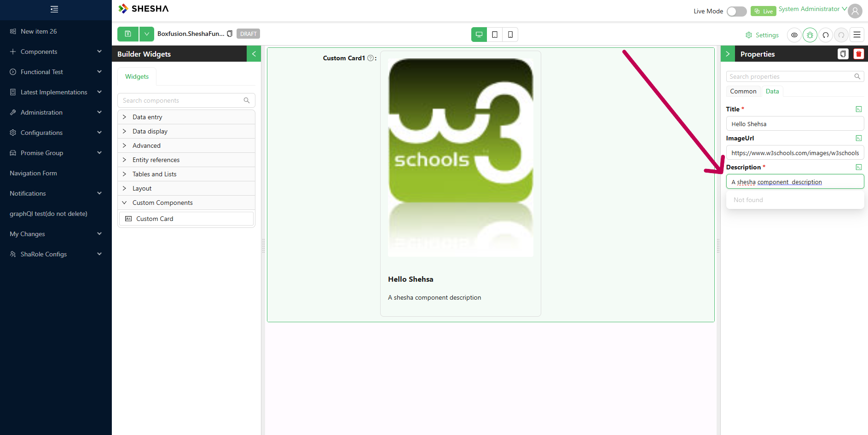Viewport: 868px width, 435px height.
Task: Collapse the sidebar menu icon
Action: point(54,9)
